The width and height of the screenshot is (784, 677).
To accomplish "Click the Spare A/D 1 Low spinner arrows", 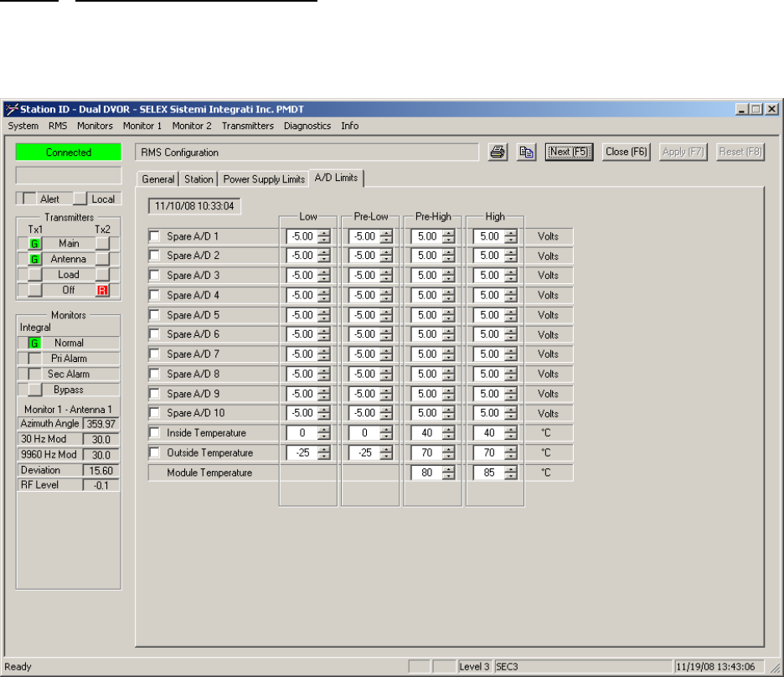I will point(323,236).
